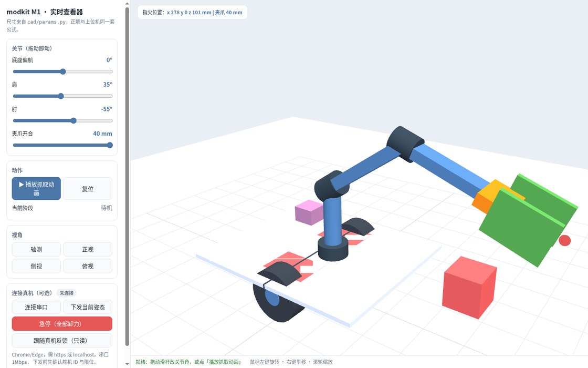The width and height of the screenshot is (588, 368).
Task: Click the 当前阶段 label
Action: coord(23,208)
